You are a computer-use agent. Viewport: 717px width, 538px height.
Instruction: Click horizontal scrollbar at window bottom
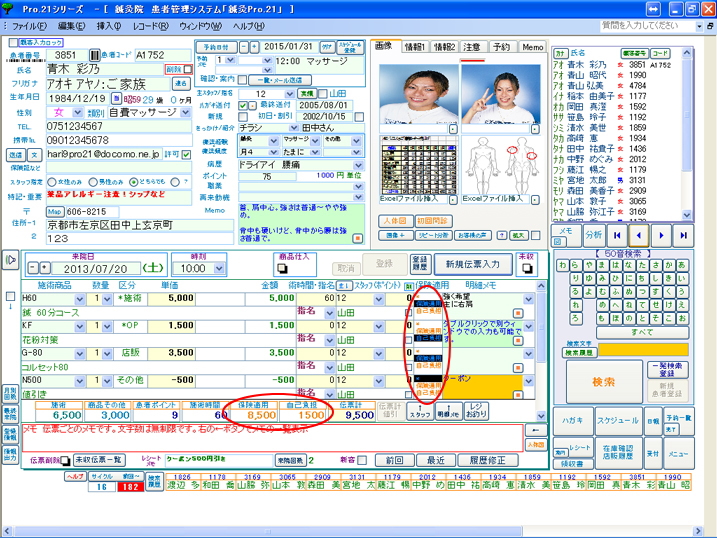[x=268, y=531]
